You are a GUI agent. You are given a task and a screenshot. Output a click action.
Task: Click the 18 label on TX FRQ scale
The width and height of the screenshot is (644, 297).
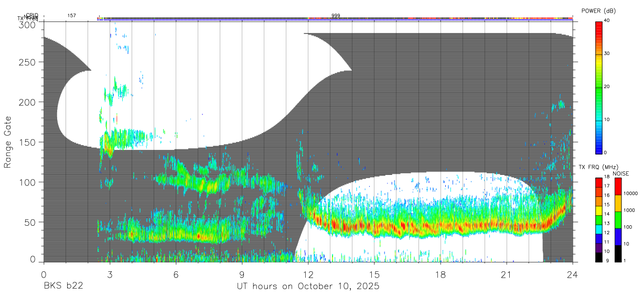[606, 177]
